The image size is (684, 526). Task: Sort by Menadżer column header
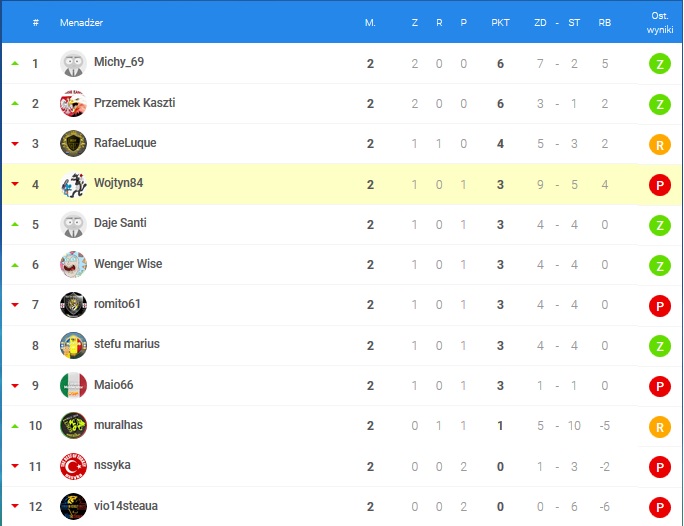(81, 22)
